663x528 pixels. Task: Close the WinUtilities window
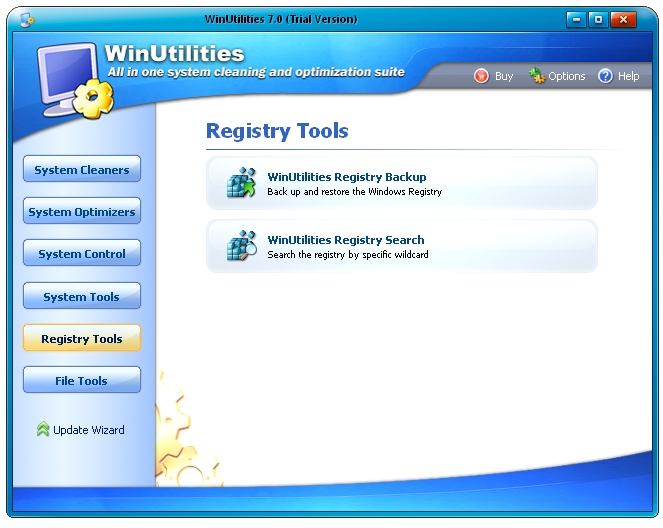(x=623, y=19)
